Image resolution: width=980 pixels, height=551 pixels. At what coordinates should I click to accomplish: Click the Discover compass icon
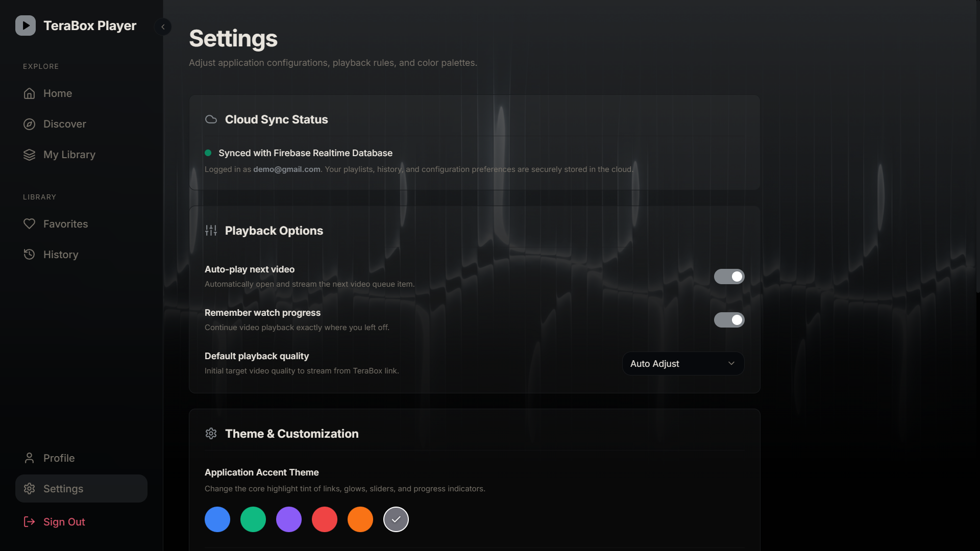(29, 124)
